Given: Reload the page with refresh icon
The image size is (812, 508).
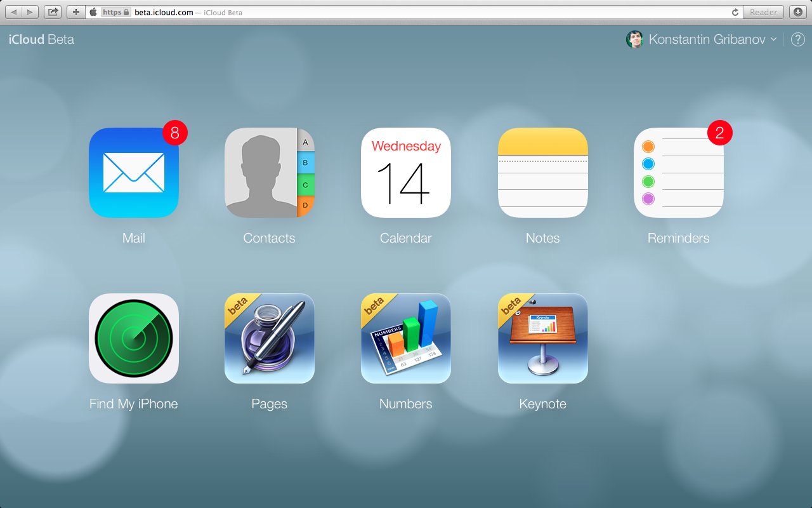Looking at the screenshot, I should pos(735,12).
